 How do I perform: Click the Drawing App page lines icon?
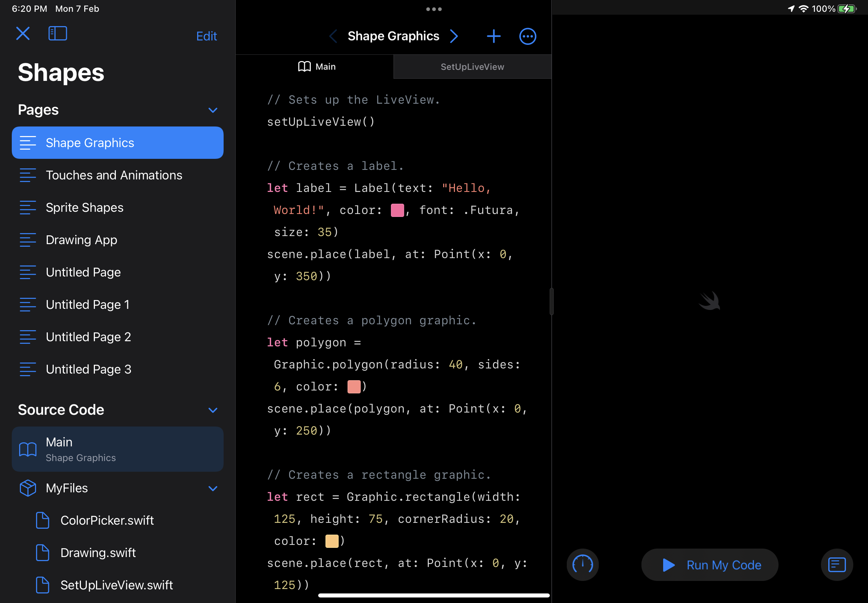tap(28, 240)
